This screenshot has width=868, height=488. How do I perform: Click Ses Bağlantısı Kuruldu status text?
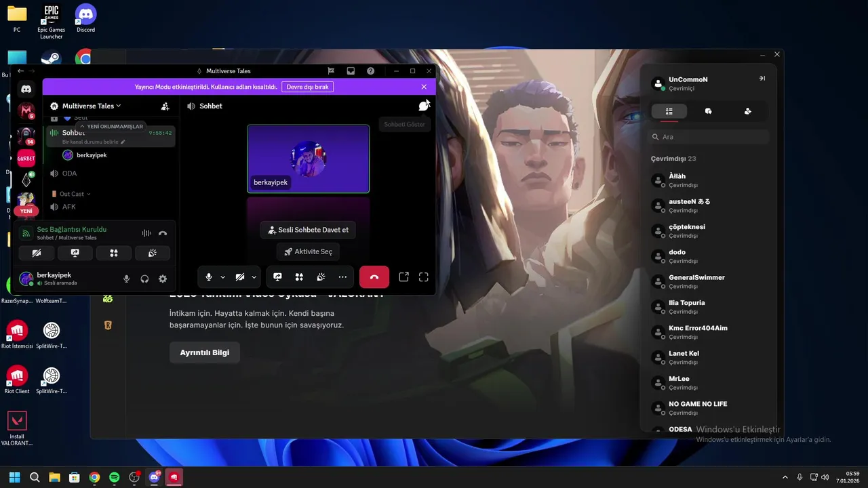click(72, 230)
